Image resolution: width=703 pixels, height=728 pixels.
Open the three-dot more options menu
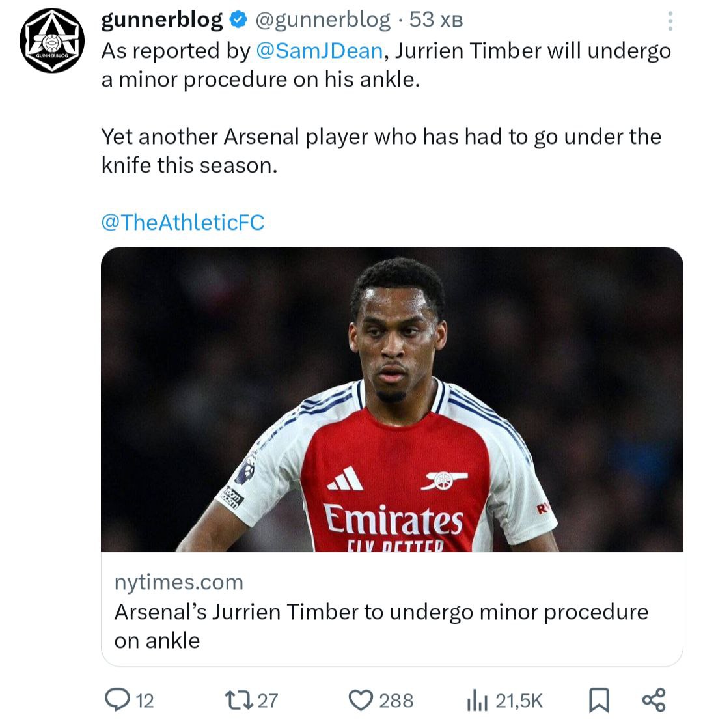point(670,21)
